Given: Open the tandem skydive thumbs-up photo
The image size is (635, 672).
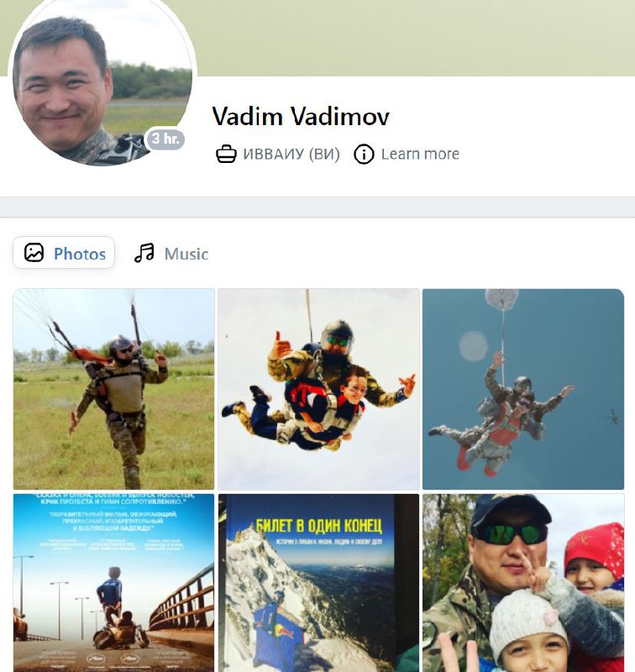Looking at the screenshot, I should 318,389.
